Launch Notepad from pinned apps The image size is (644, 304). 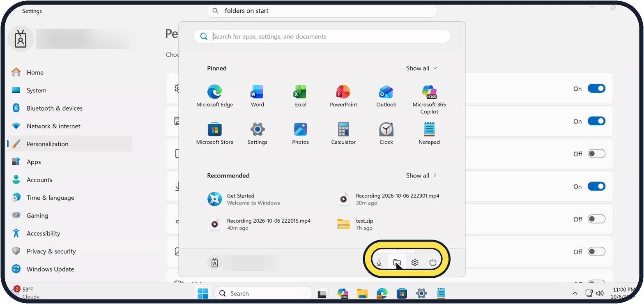(429, 134)
